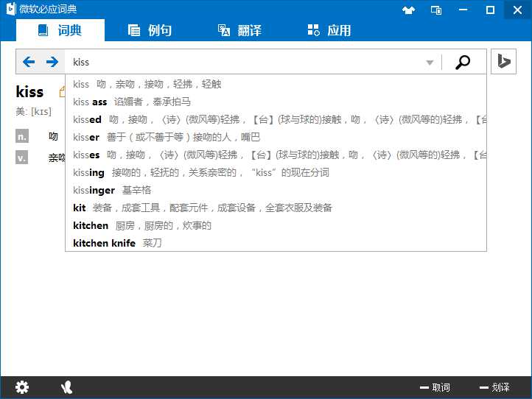Open the skin shirt icon in title bar
This screenshot has height=399, width=532.
point(408,10)
